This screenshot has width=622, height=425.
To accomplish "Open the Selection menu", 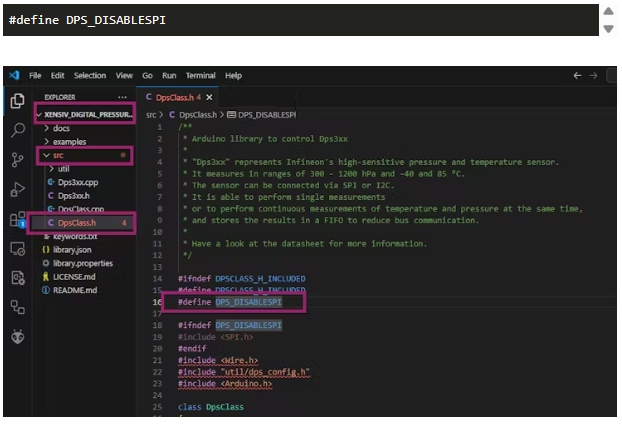I will (x=90, y=75).
